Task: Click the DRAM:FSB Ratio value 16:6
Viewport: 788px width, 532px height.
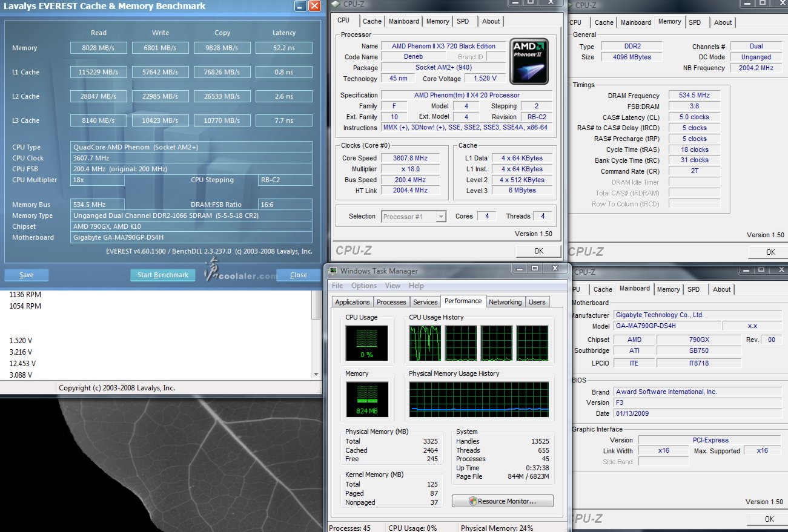Action: (x=285, y=205)
